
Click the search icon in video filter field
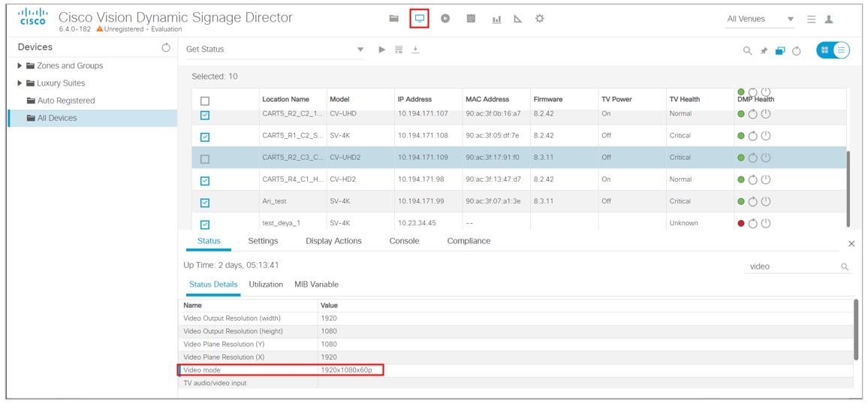(x=845, y=267)
